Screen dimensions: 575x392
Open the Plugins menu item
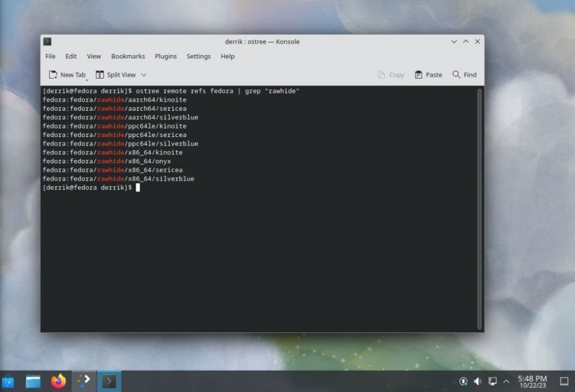click(166, 56)
